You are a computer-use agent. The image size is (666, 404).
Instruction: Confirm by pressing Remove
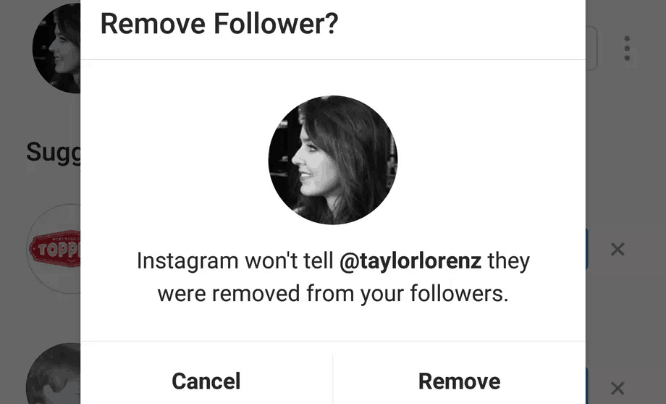click(459, 380)
